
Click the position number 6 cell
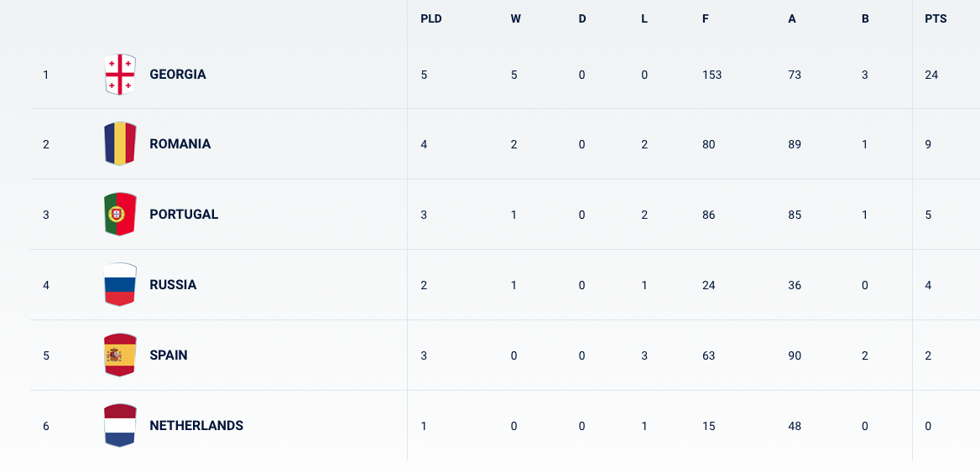click(x=46, y=426)
